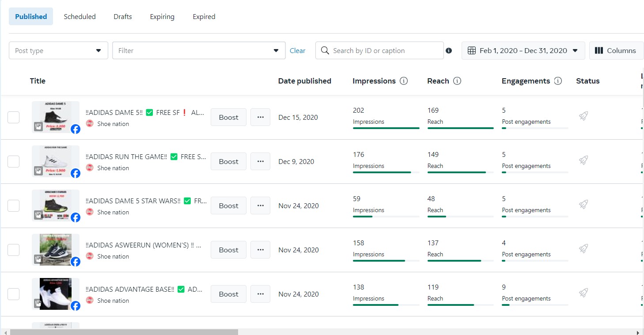The width and height of the screenshot is (644, 335).
Task: Boost the ADIDAS ADVANTAGE BASE post
Action: pos(228,294)
